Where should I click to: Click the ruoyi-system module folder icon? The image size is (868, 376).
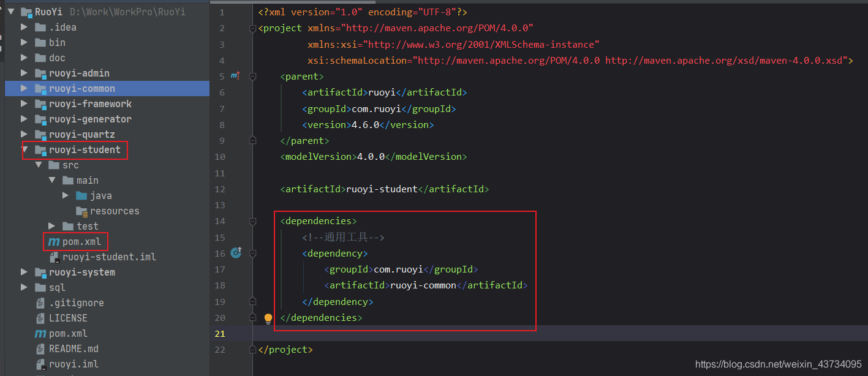(x=40, y=272)
